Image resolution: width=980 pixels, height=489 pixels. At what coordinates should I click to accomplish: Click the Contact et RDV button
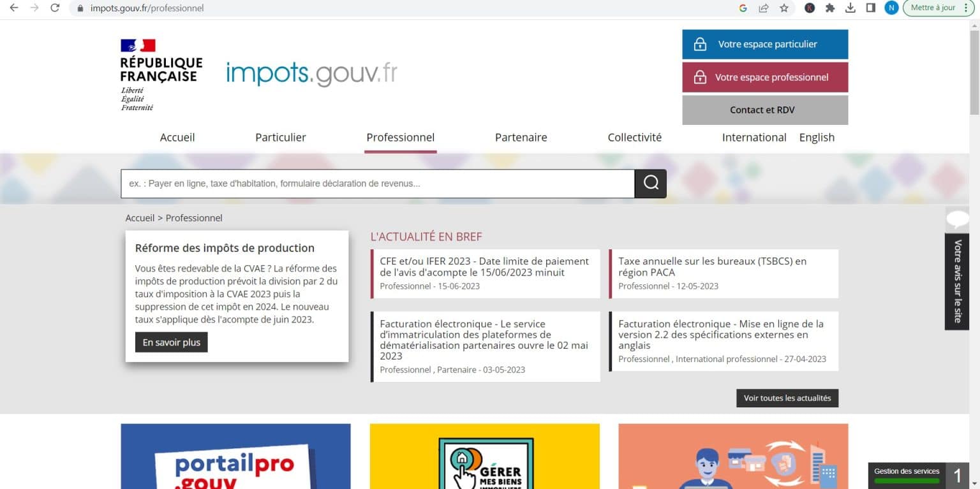pos(765,110)
